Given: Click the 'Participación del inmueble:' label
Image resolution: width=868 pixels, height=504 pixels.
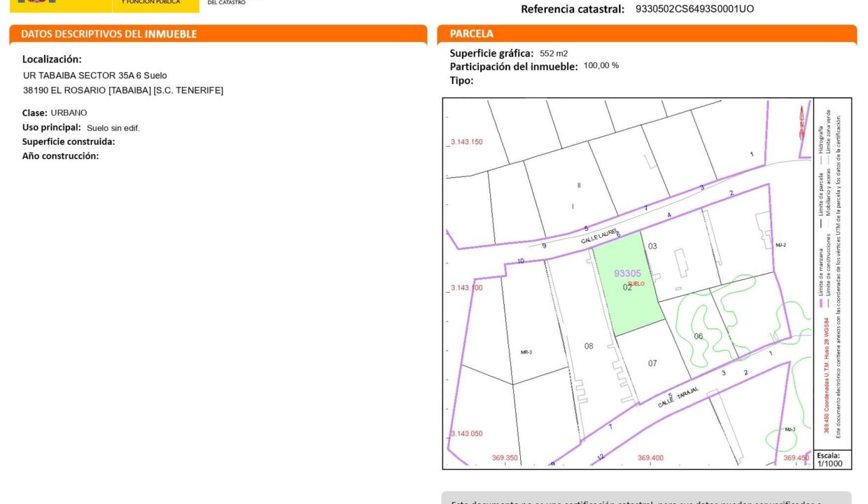Looking at the screenshot, I should tap(514, 66).
